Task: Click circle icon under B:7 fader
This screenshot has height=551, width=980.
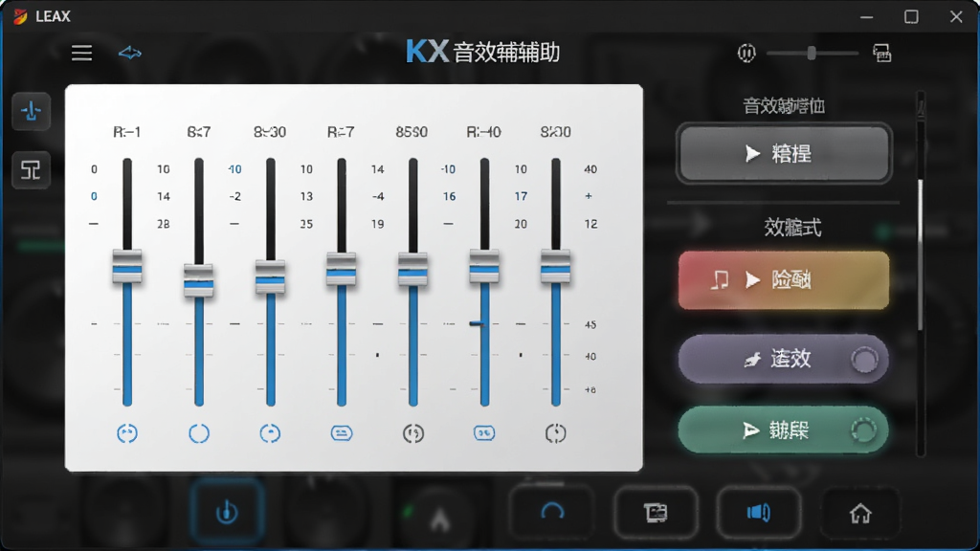Action: [199, 433]
